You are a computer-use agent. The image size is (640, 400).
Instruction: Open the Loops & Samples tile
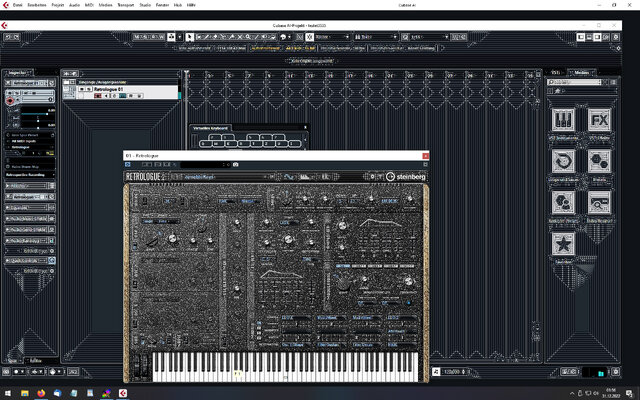(563, 161)
